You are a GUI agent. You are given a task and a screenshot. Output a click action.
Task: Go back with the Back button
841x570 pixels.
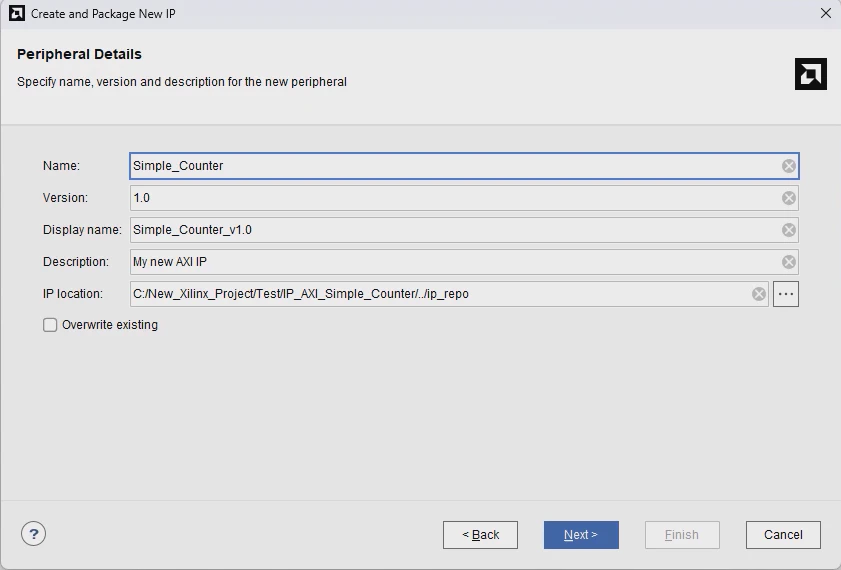click(x=480, y=535)
